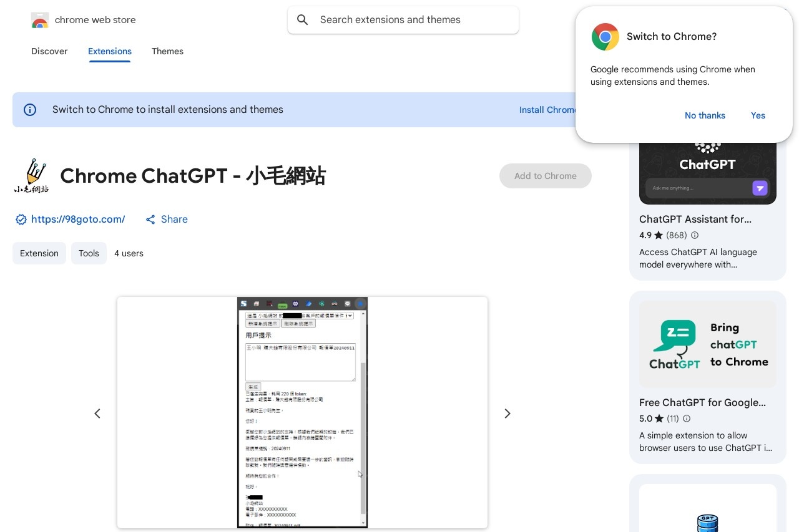Open Free ChatGPT for Google... title
The height and width of the screenshot is (532, 799).
(702, 403)
